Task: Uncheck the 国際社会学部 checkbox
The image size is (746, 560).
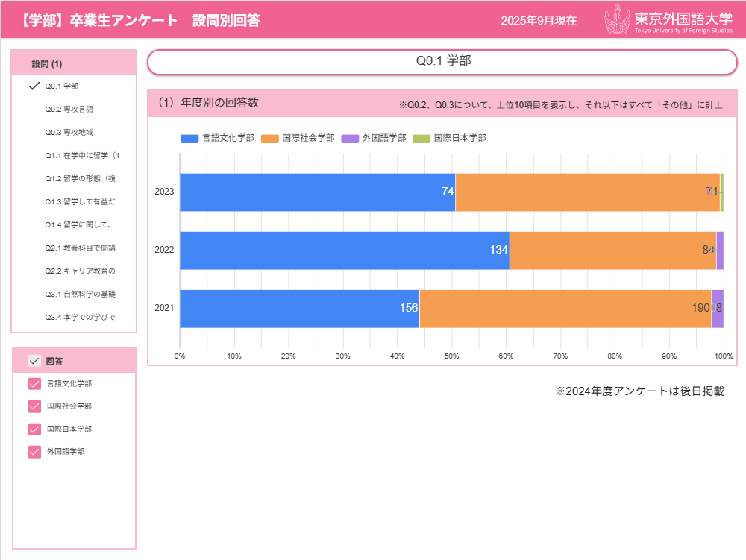Action: point(34,406)
